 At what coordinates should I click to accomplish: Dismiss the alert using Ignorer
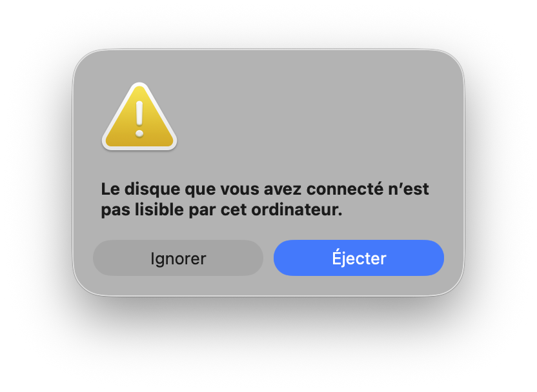click(178, 258)
